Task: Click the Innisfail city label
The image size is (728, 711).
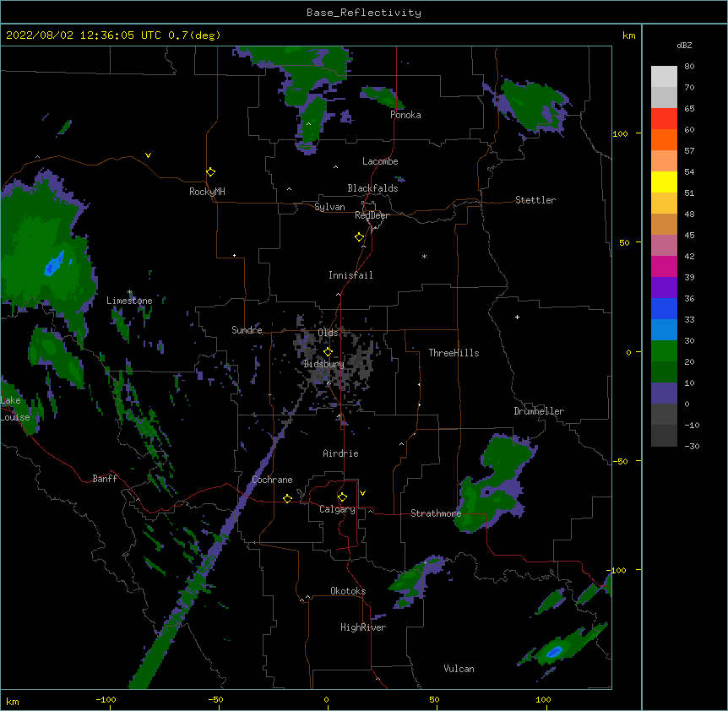Action: tap(350, 275)
